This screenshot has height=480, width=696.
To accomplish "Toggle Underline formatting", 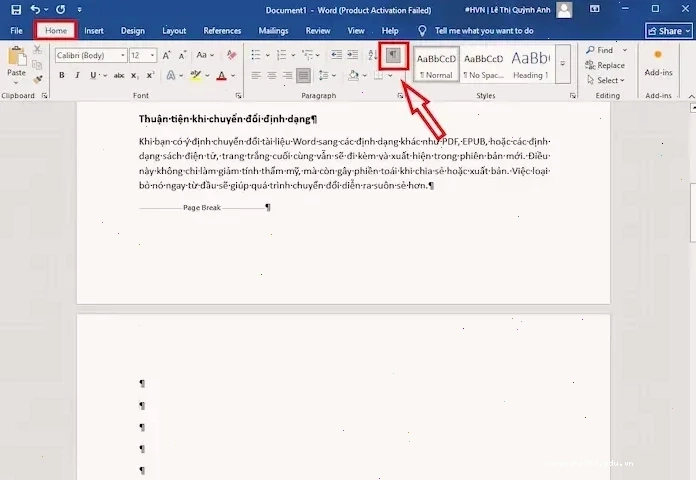I will tap(93, 75).
